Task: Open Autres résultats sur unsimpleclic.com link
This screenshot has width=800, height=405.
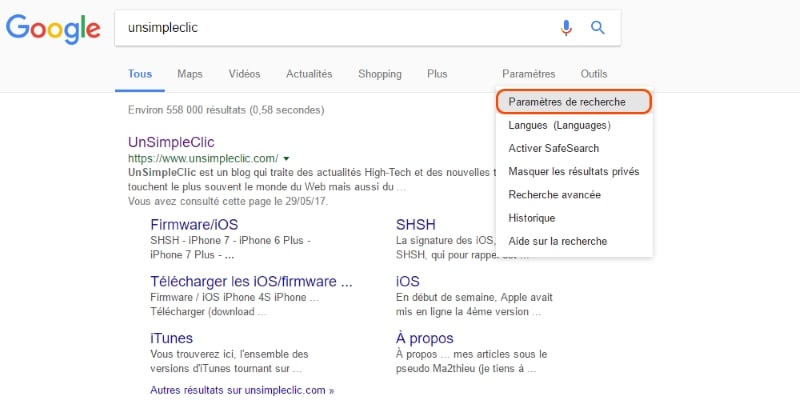Action: [242, 390]
